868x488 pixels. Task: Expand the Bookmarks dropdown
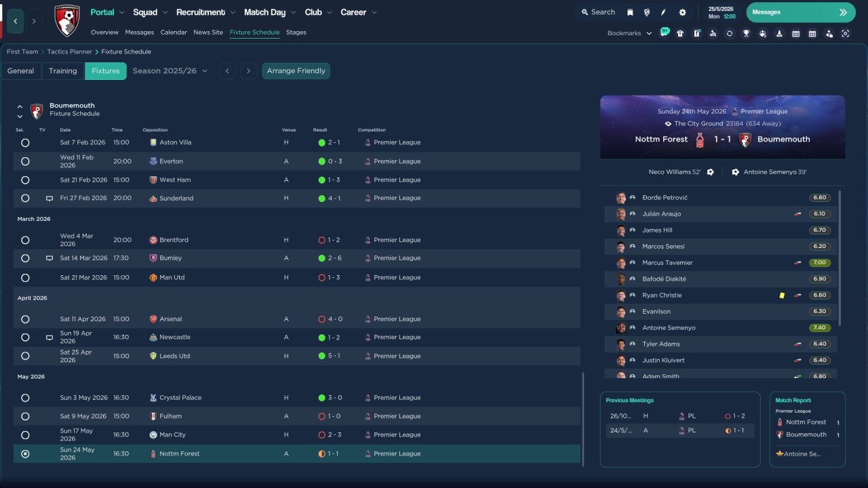(630, 33)
